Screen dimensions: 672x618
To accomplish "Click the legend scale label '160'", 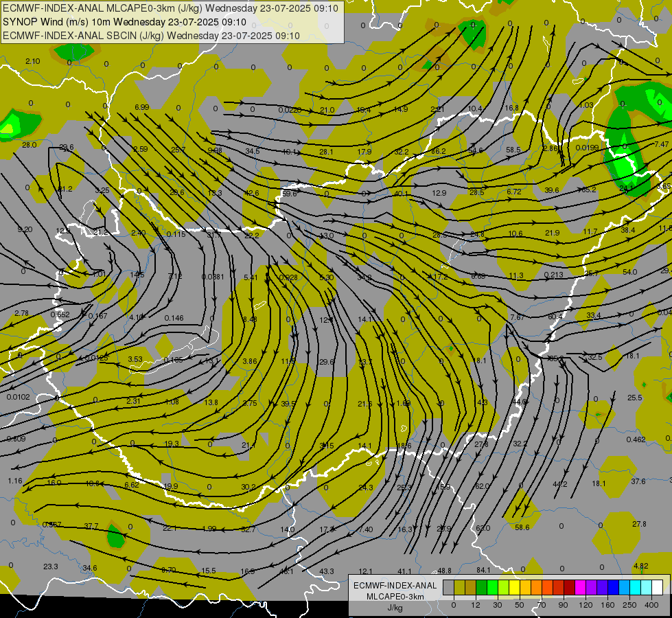I will [607, 605].
